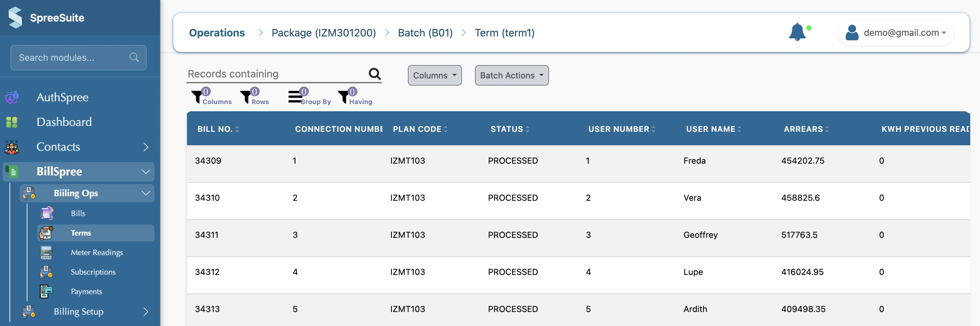Open Payments menu item
980x326 pixels.
point(86,292)
